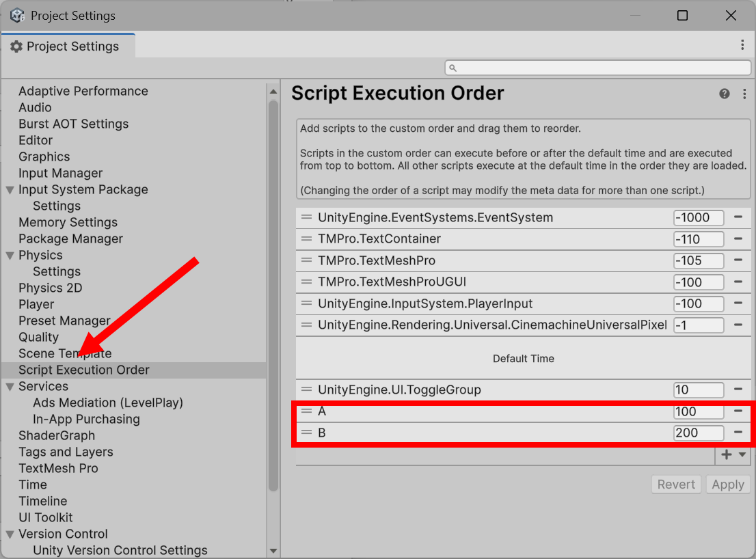
Task: Click the drag handle for CinemachineUniversalPixel row
Action: coord(307,325)
